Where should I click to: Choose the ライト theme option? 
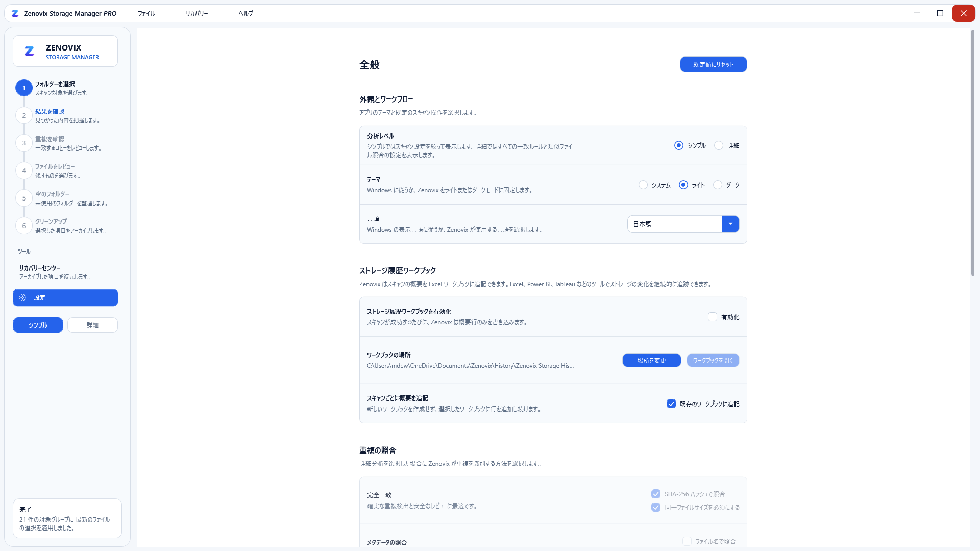click(683, 185)
